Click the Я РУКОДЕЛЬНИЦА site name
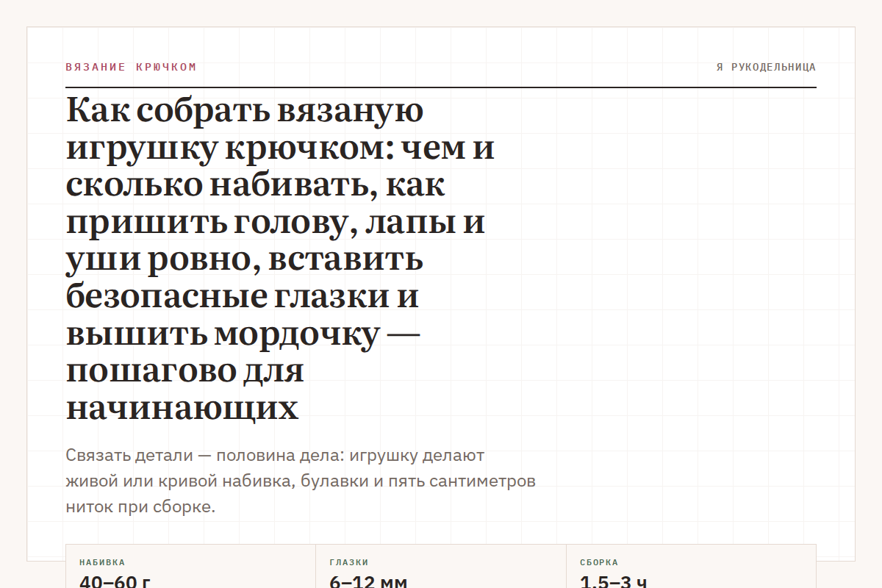 [x=767, y=67]
